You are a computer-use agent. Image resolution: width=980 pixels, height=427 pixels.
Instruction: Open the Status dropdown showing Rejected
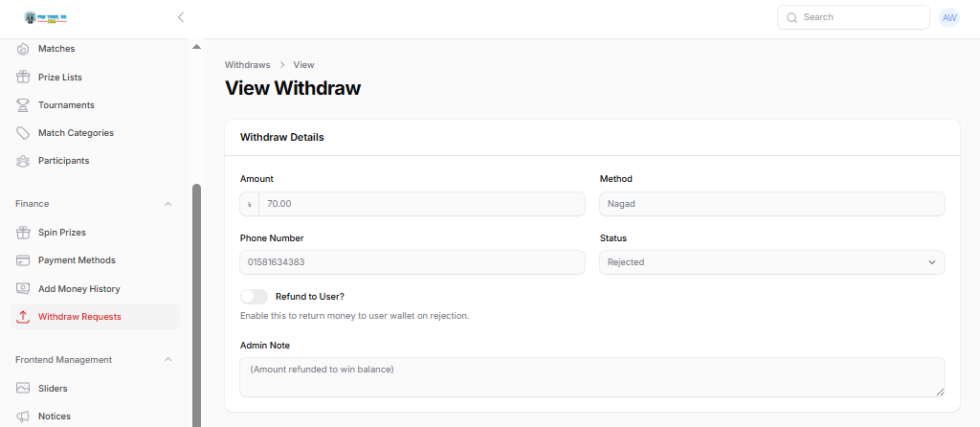771,262
